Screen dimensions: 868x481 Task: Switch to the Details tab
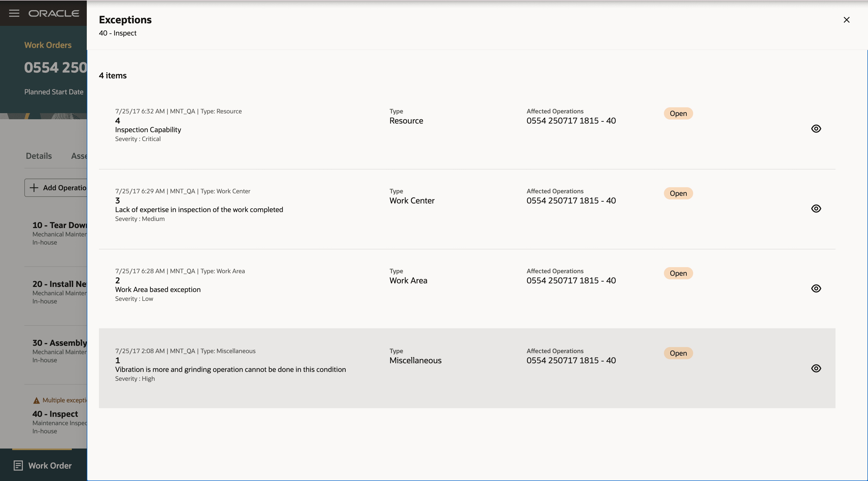coord(39,156)
